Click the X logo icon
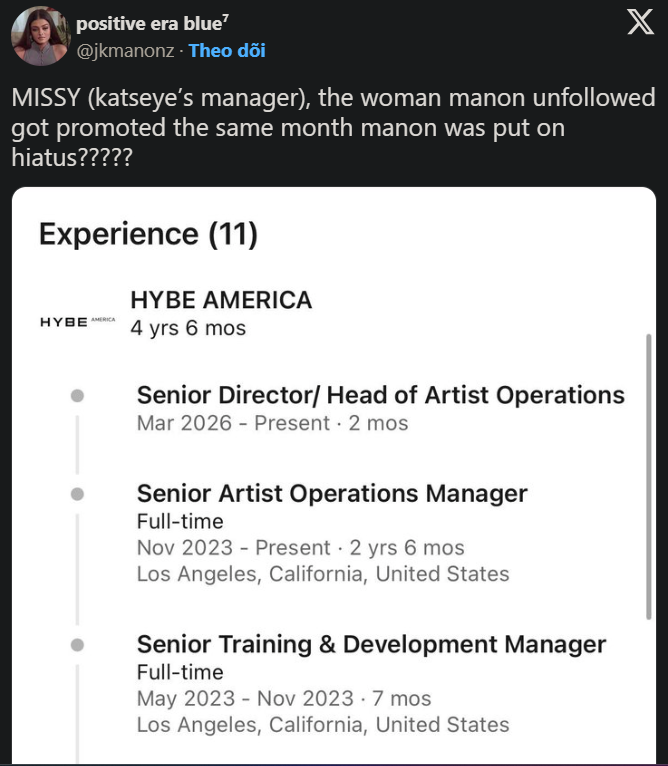 [x=639, y=23]
